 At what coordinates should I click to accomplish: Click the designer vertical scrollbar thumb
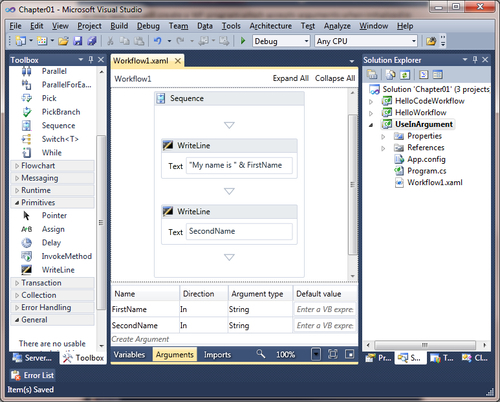point(352,184)
